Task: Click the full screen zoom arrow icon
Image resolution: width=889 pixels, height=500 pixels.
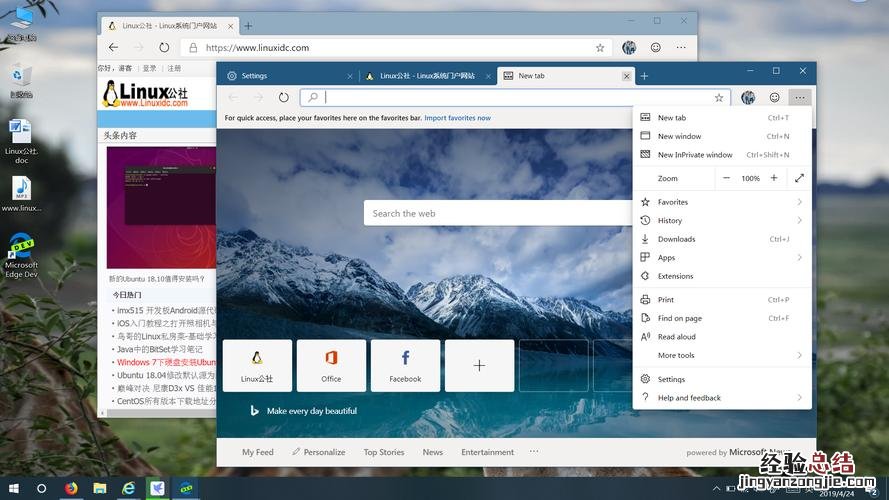Action: (799, 178)
